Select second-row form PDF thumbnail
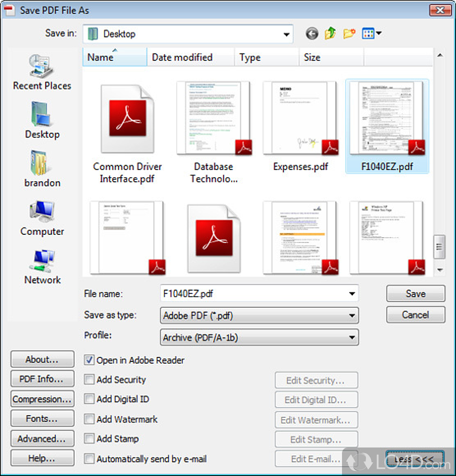The width and height of the screenshot is (456, 476). click(128, 238)
